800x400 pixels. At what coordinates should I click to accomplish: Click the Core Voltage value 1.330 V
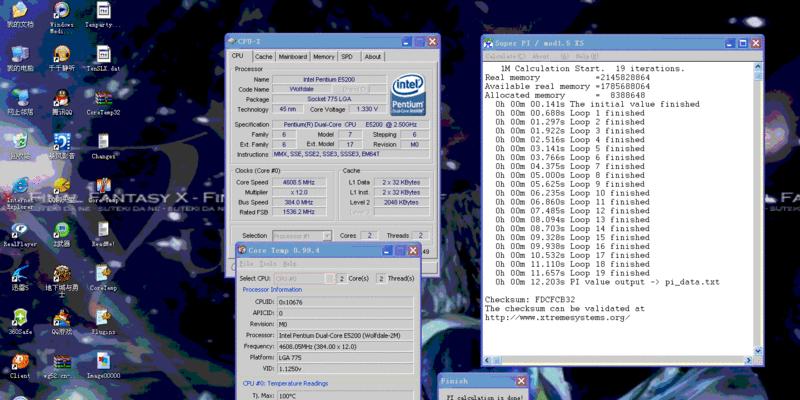(367, 109)
